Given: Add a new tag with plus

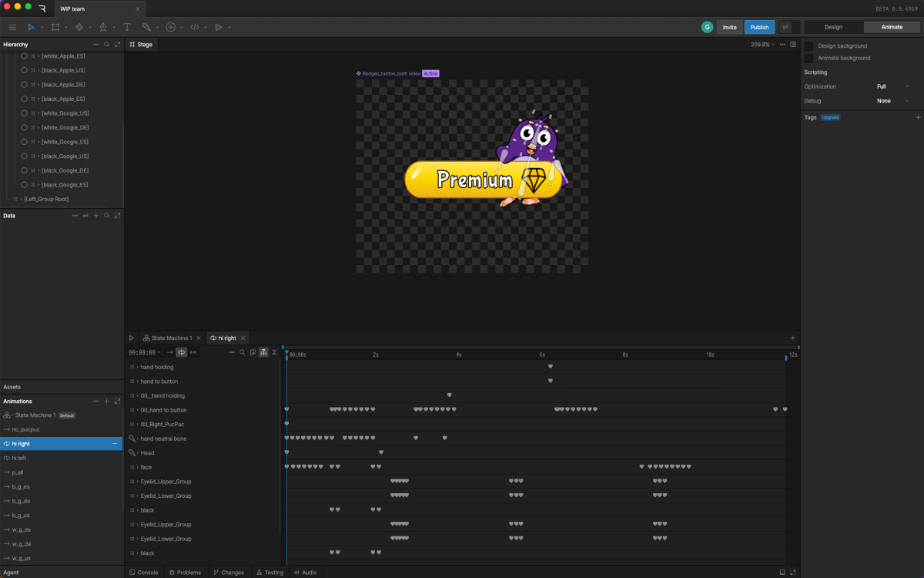Looking at the screenshot, I should tap(918, 117).
